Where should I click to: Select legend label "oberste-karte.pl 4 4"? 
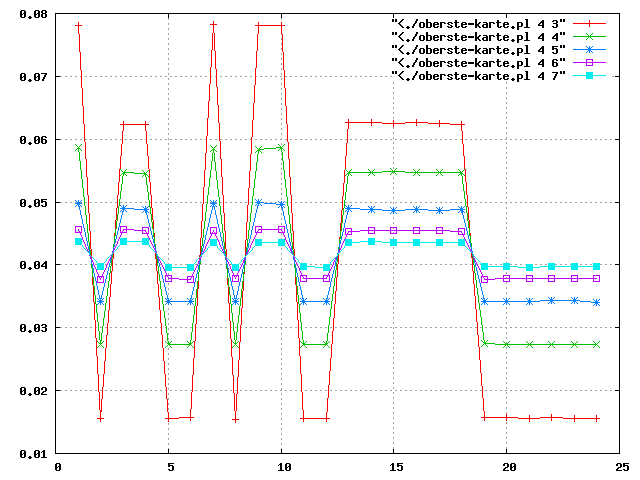tap(478, 35)
